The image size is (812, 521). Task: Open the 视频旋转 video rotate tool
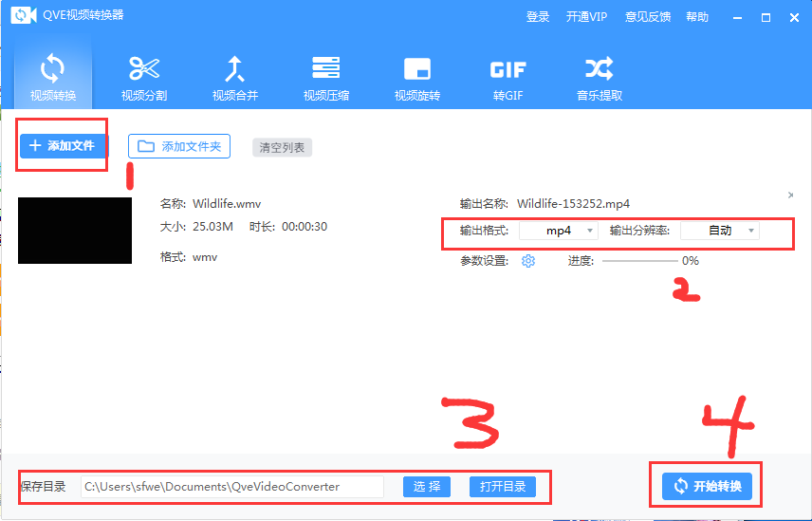tap(417, 77)
